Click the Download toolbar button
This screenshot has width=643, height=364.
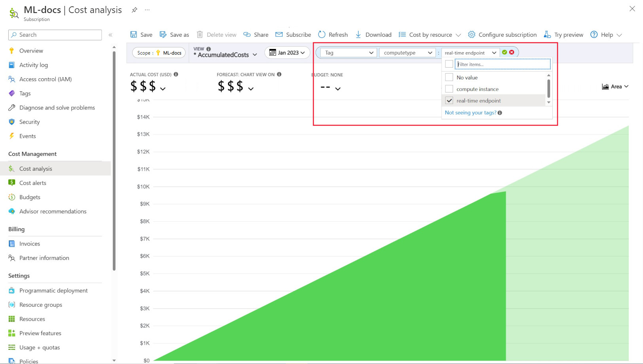pos(374,34)
